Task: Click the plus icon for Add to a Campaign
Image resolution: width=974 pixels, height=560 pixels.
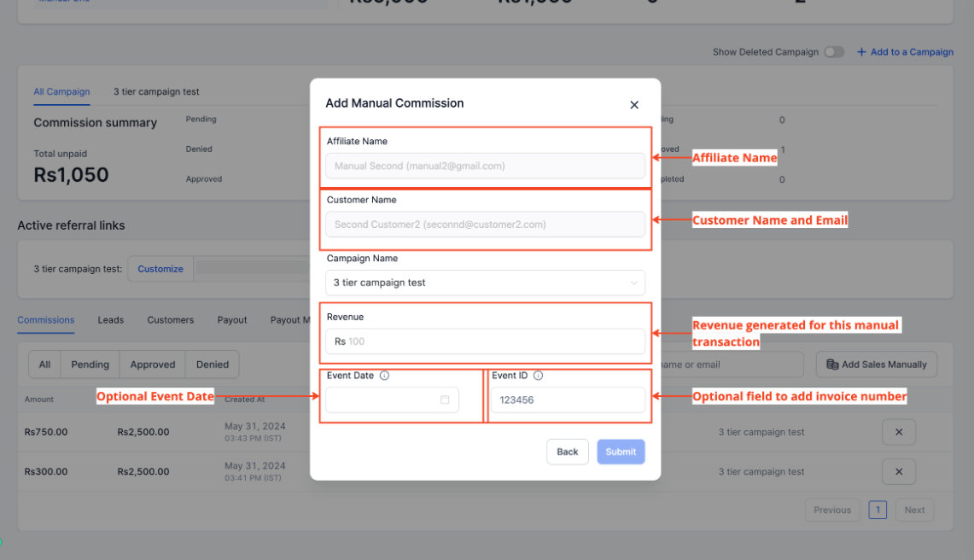Action: click(861, 52)
